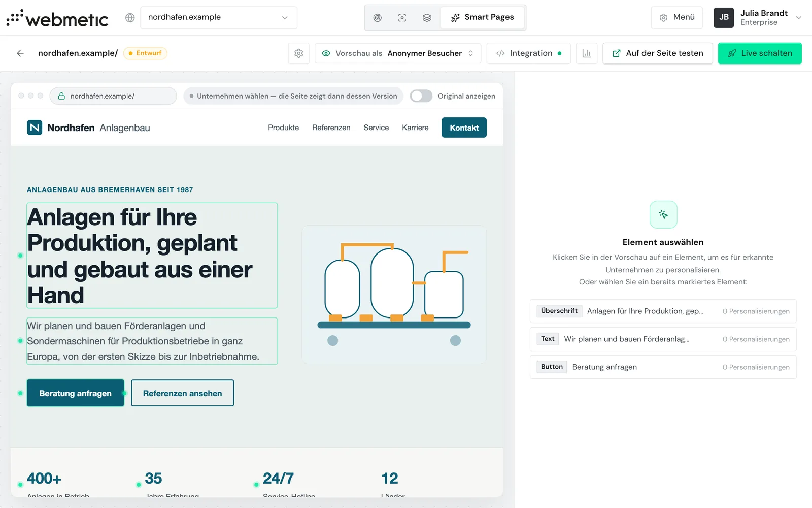Expand the Julia Brandt account chevron
Screen dimensions: 812x508
pos(799,17)
